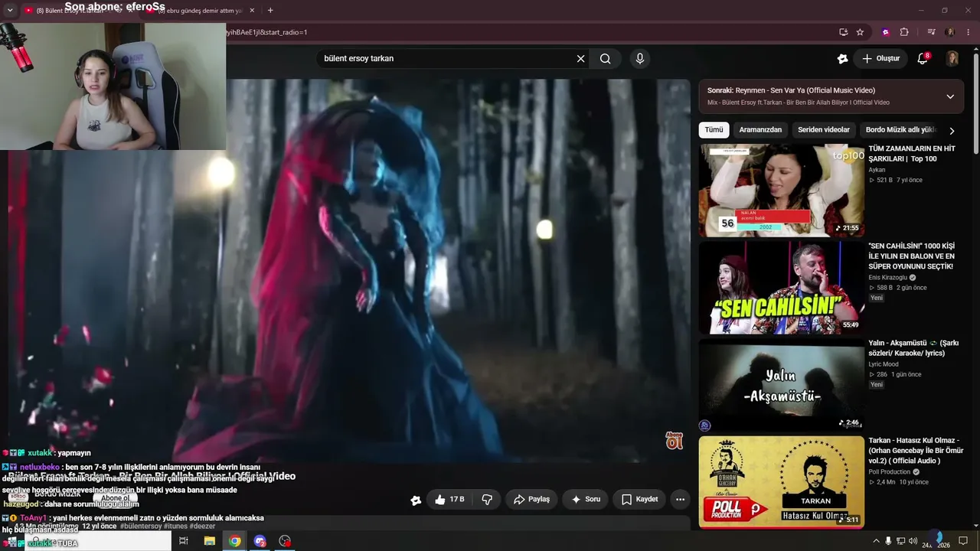This screenshot has height=551, width=980.
Task: Open YouTube notifications bell
Action: 923,58
